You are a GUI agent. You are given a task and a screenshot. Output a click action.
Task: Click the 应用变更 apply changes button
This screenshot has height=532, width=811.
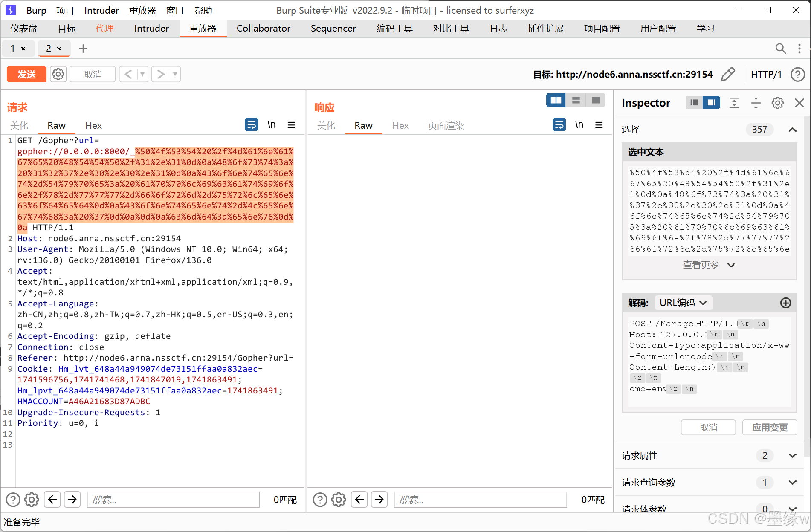pos(770,428)
